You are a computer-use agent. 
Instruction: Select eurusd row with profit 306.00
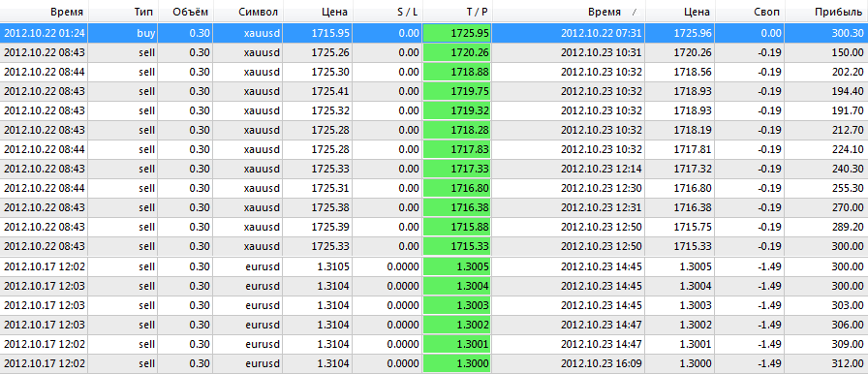434,325
